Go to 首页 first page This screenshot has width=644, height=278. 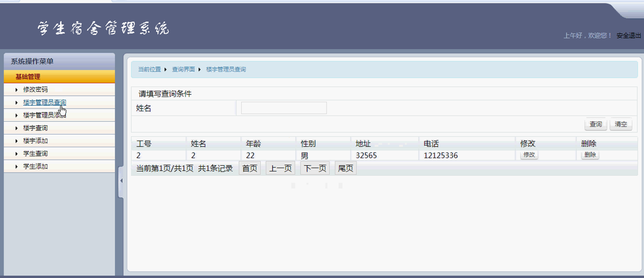(250, 168)
